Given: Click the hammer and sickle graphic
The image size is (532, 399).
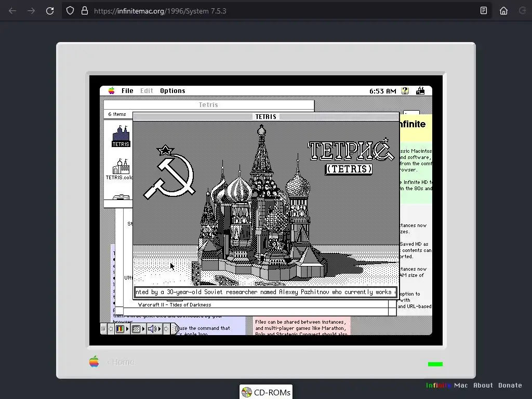Looking at the screenshot, I should tap(170, 172).
